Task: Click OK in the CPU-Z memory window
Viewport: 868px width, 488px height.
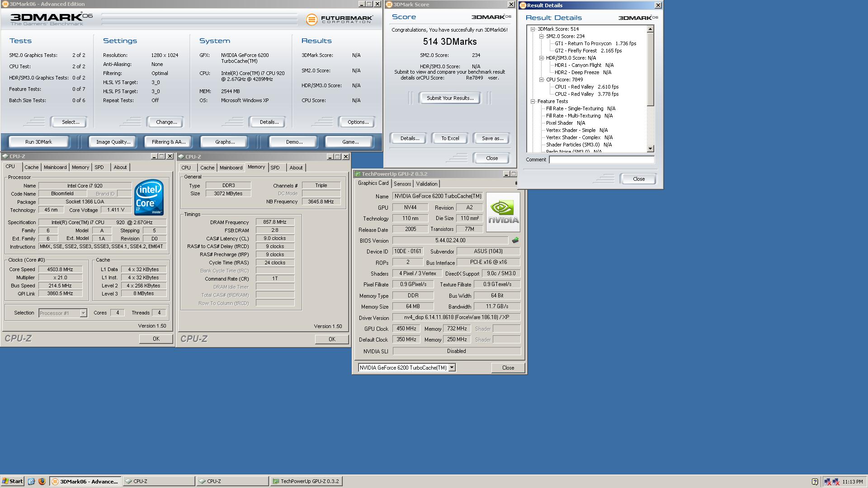Action: point(332,339)
